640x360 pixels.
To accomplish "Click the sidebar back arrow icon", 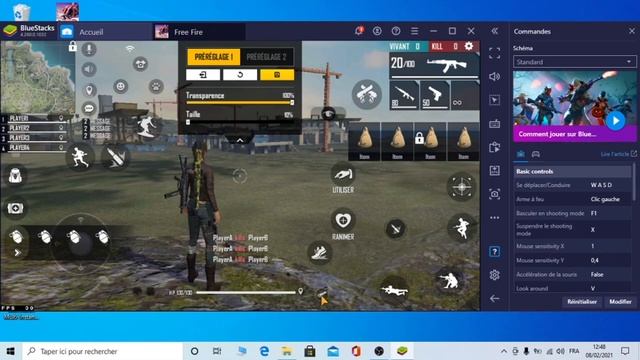I will coord(494,298).
